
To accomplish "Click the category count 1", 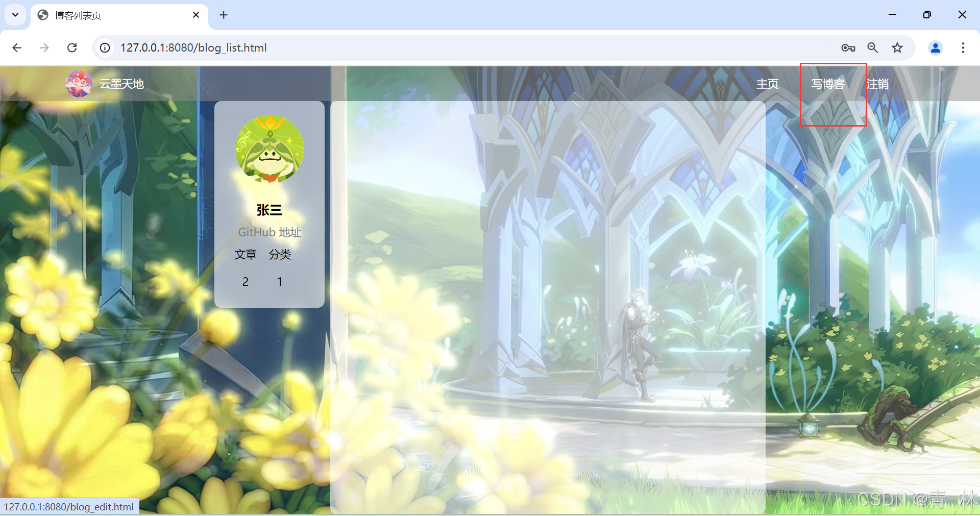I will (280, 281).
